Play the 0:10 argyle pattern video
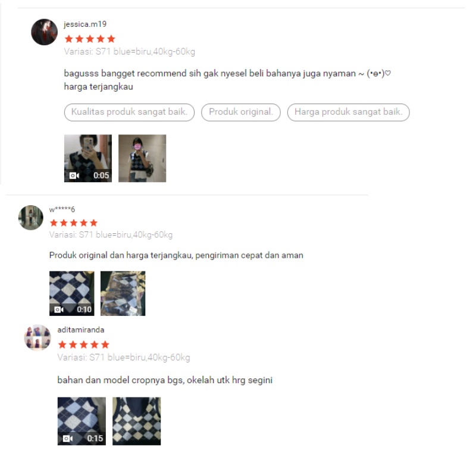The width and height of the screenshot is (476, 476). [x=71, y=293]
